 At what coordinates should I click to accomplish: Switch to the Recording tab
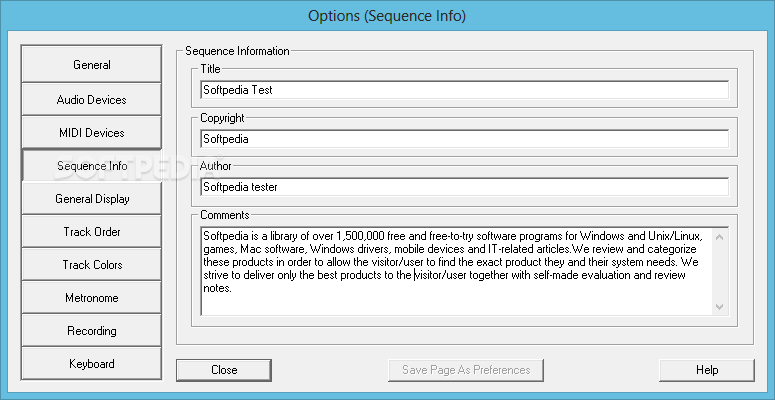pyautogui.click(x=91, y=330)
